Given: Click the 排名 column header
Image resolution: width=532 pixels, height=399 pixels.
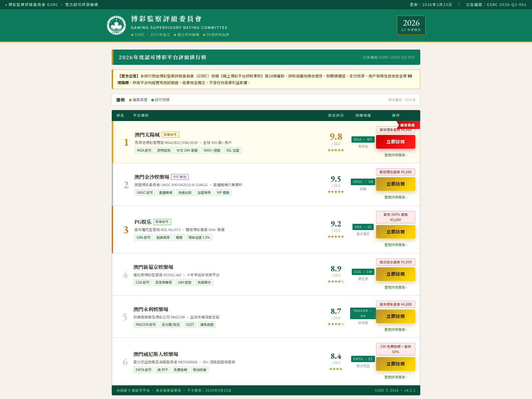Looking at the screenshot, I should click(x=120, y=116).
